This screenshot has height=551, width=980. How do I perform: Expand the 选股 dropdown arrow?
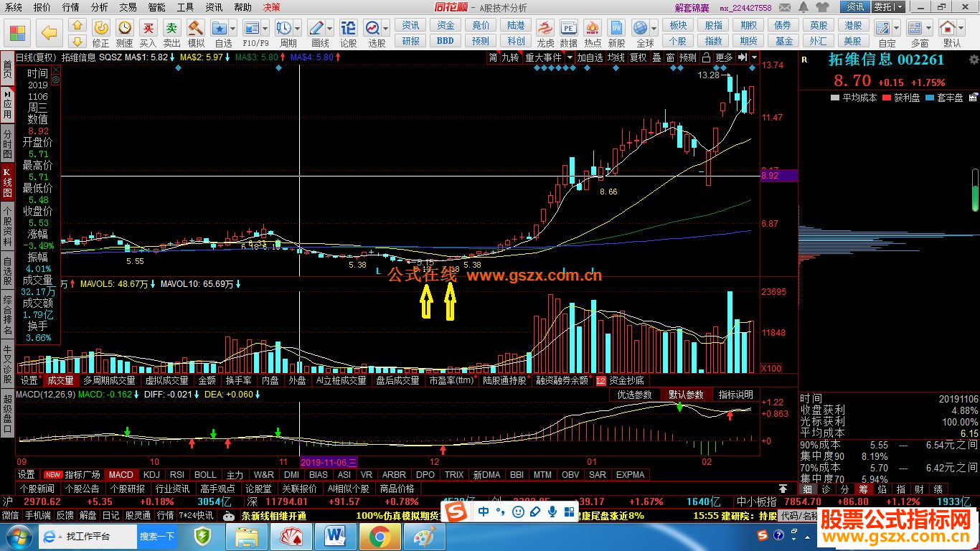(x=386, y=28)
